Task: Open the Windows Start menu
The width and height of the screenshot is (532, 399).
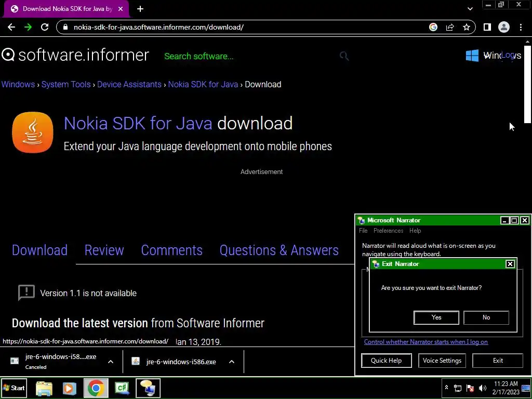Action: tap(14, 388)
